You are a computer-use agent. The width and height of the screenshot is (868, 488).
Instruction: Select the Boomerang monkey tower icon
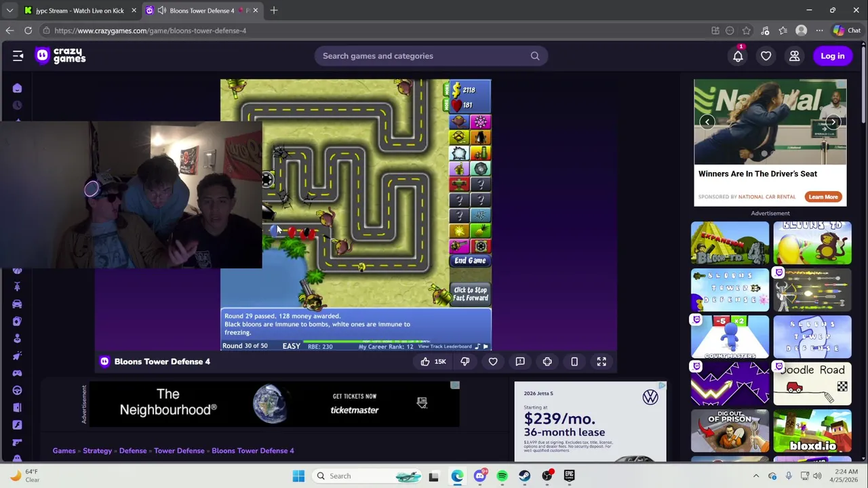click(x=459, y=137)
